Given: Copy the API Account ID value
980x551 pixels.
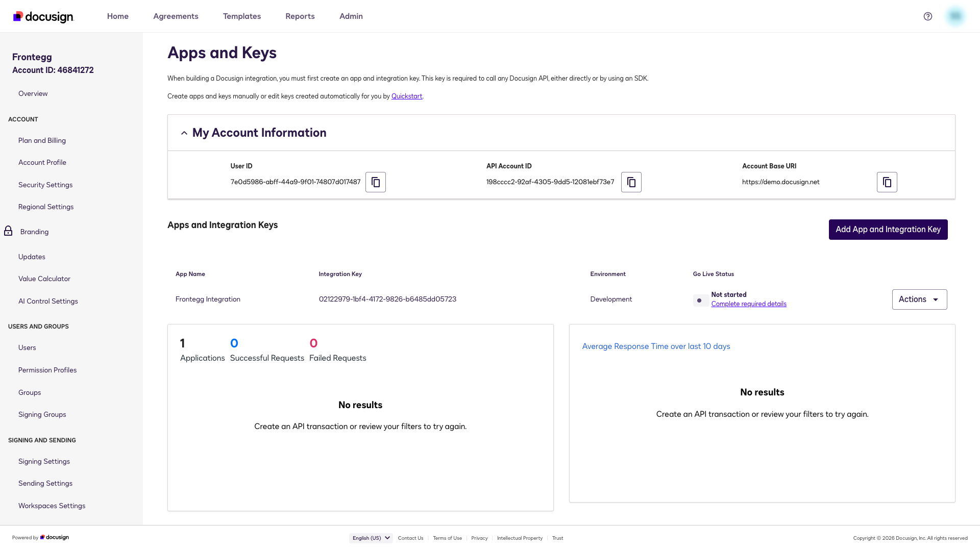Looking at the screenshot, I should pos(631,182).
